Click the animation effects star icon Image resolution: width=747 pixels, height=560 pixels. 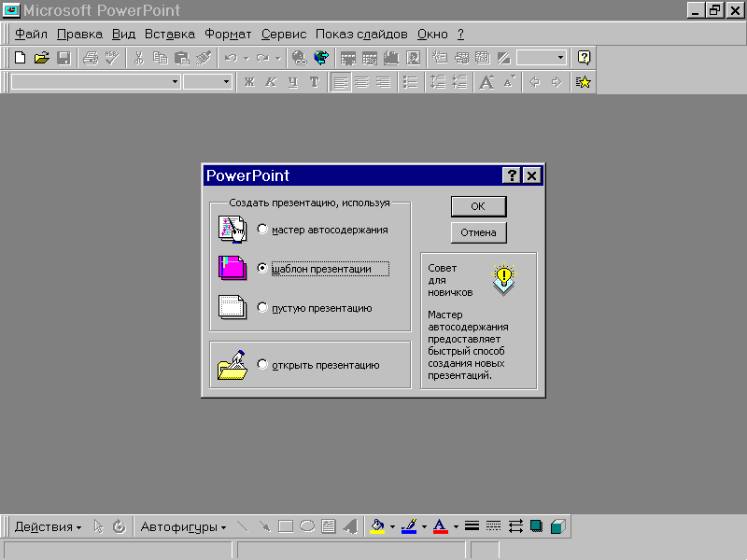[x=583, y=82]
